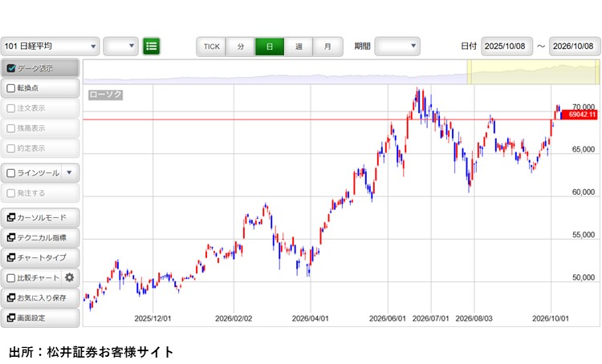Toggle the 発注する checkbox
This screenshot has height=364, width=602.
point(11,193)
